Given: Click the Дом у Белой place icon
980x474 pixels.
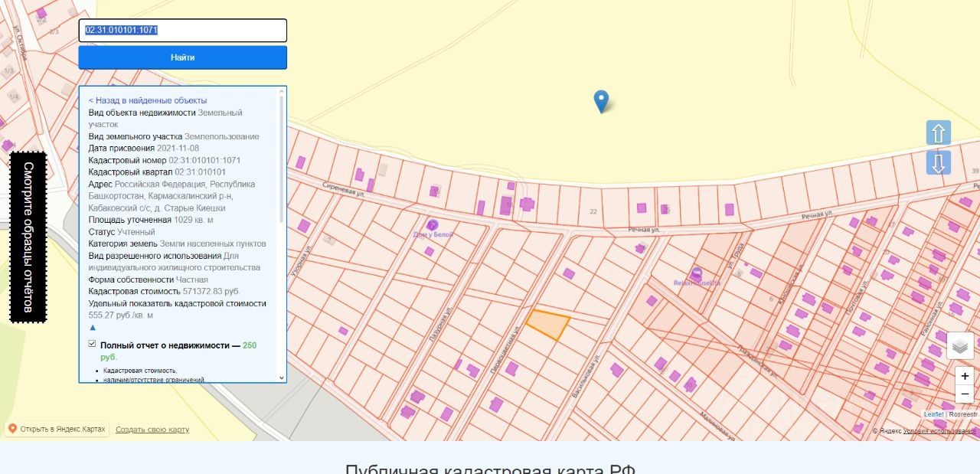Looking at the screenshot, I should 433,225.
